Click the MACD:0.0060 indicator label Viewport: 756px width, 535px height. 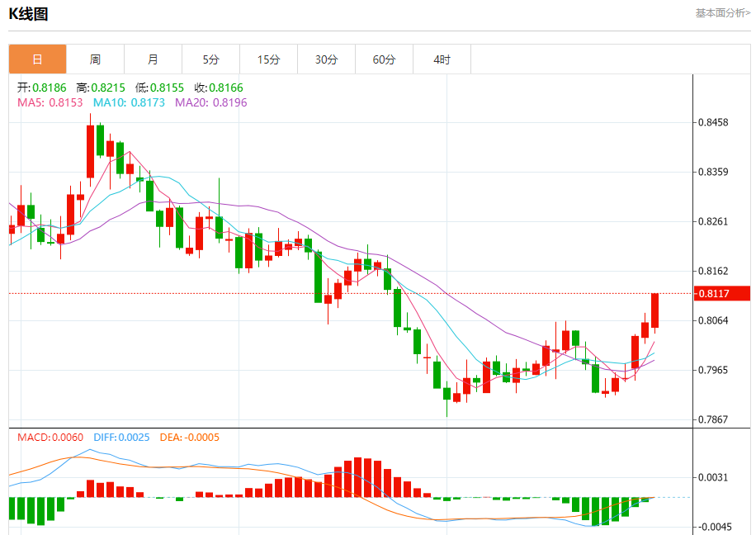(x=50, y=438)
